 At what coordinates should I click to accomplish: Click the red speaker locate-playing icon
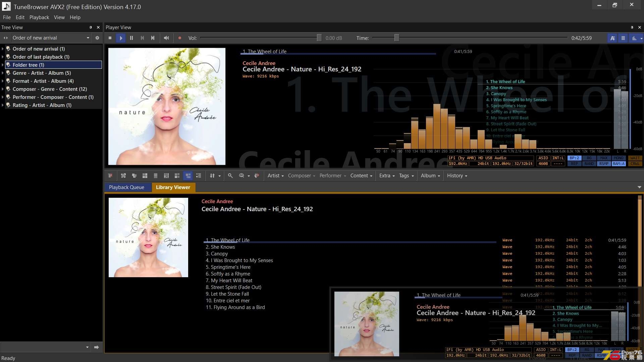tap(257, 176)
